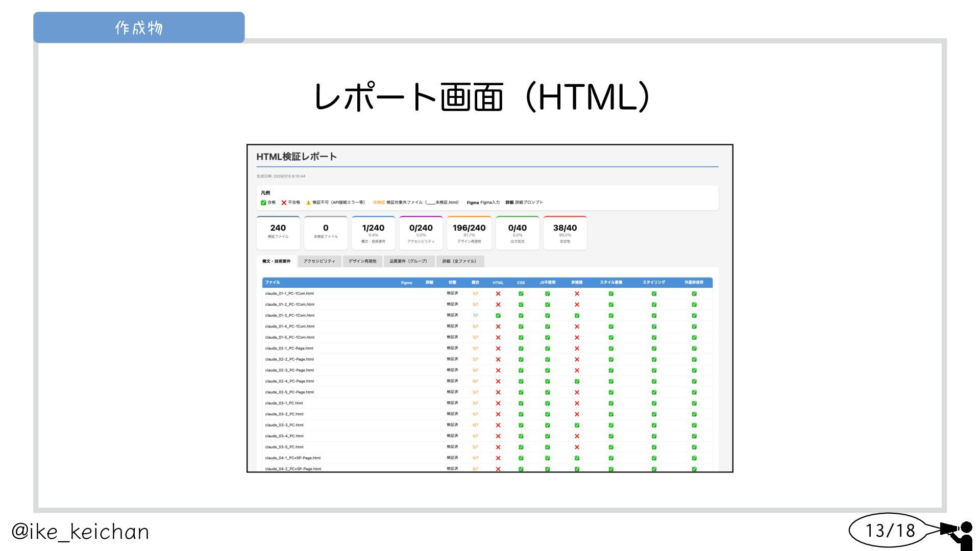
Task: Click the ファイル column header
Action: click(273, 283)
